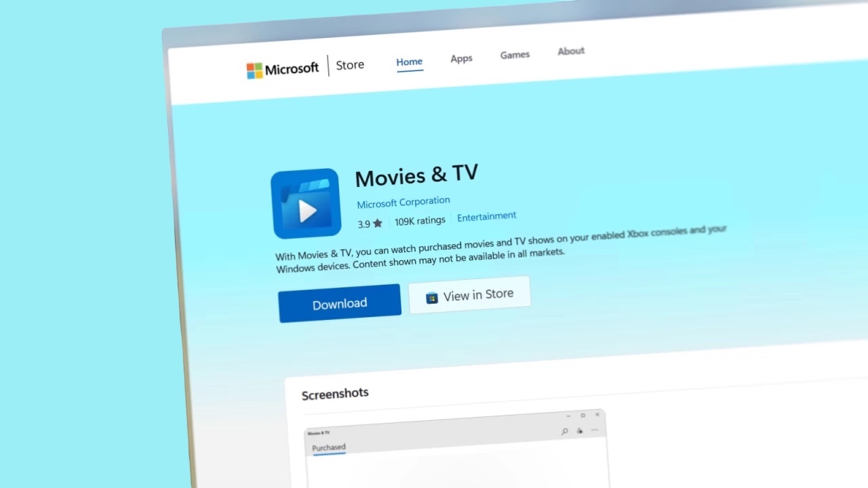The height and width of the screenshot is (488, 868).
Task: Open the 109K ratings text
Action: tap(420, 221)
